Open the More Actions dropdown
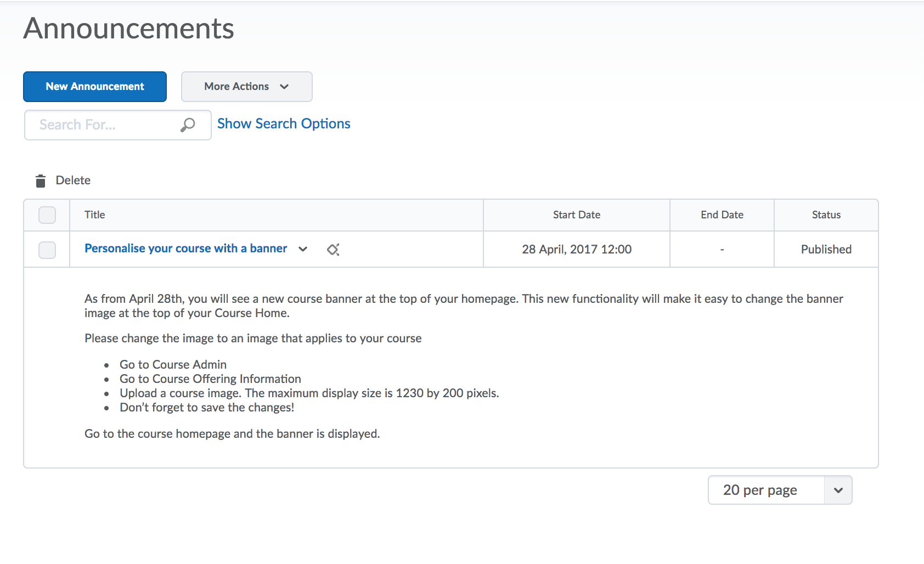This screenshot has height=564, width=924. pyautogui.click(x=246, y=87)
